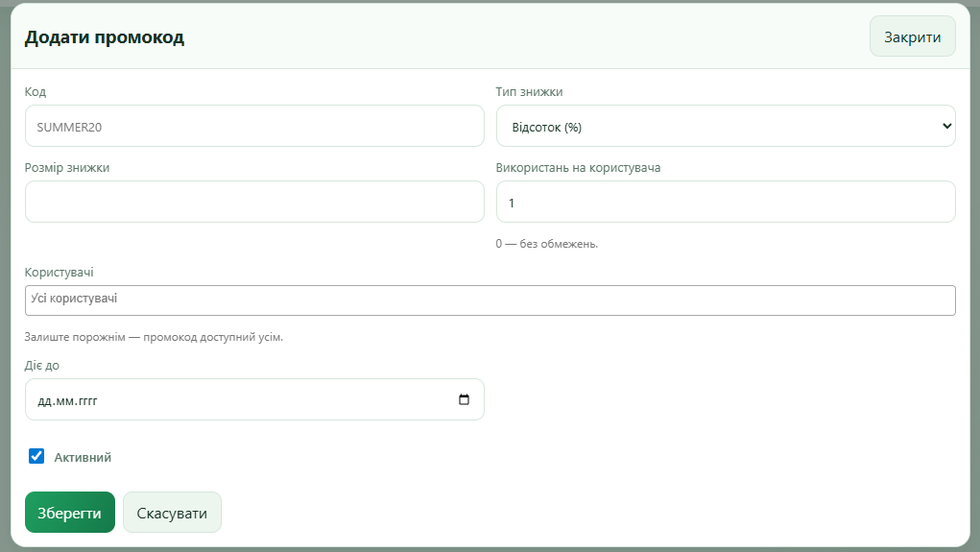The width and height of the screenshot is (980, 552).
Task: Click the Користувачі selection field
Action: click(490, 300)
